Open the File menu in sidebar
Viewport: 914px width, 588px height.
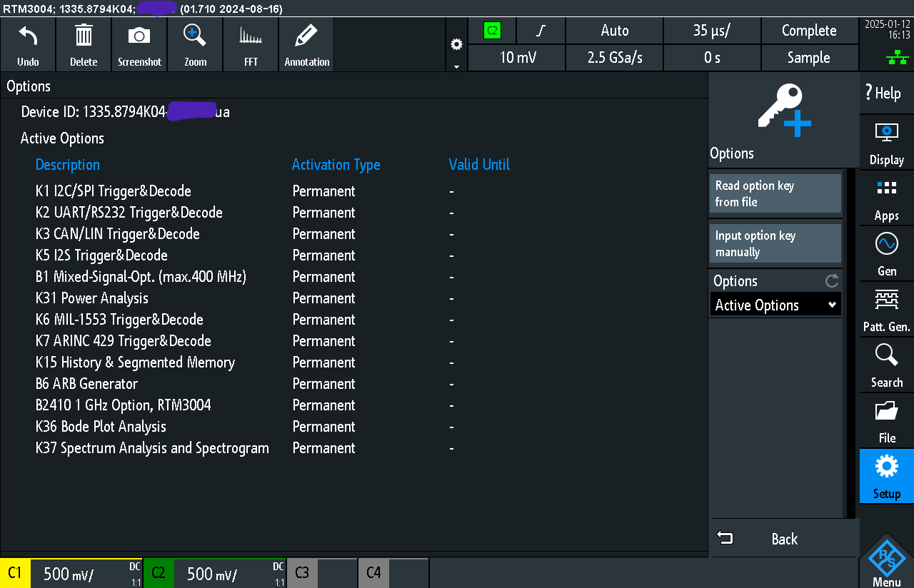pyautogui.click(x=886, y=420)
